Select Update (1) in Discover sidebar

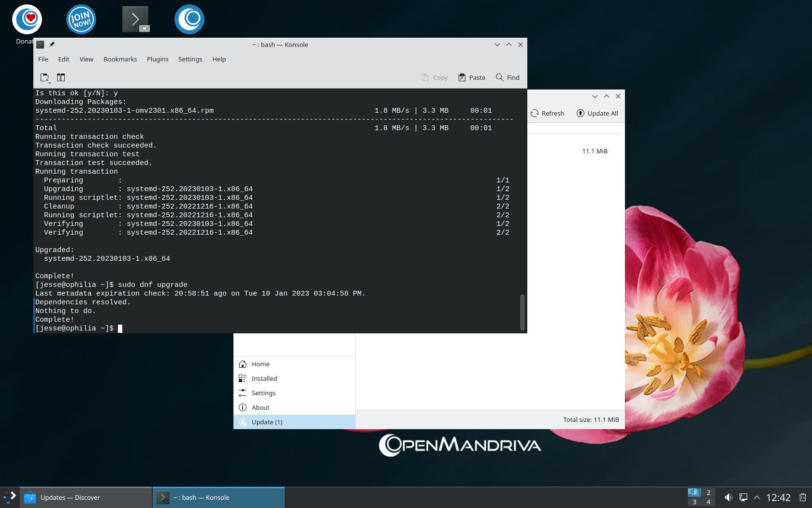click(294, 422)
